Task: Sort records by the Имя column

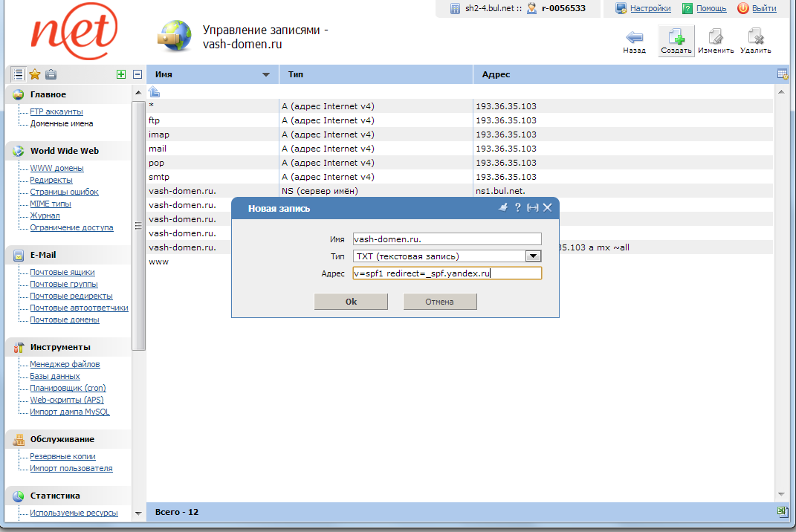Action: [x=210, y=74]
